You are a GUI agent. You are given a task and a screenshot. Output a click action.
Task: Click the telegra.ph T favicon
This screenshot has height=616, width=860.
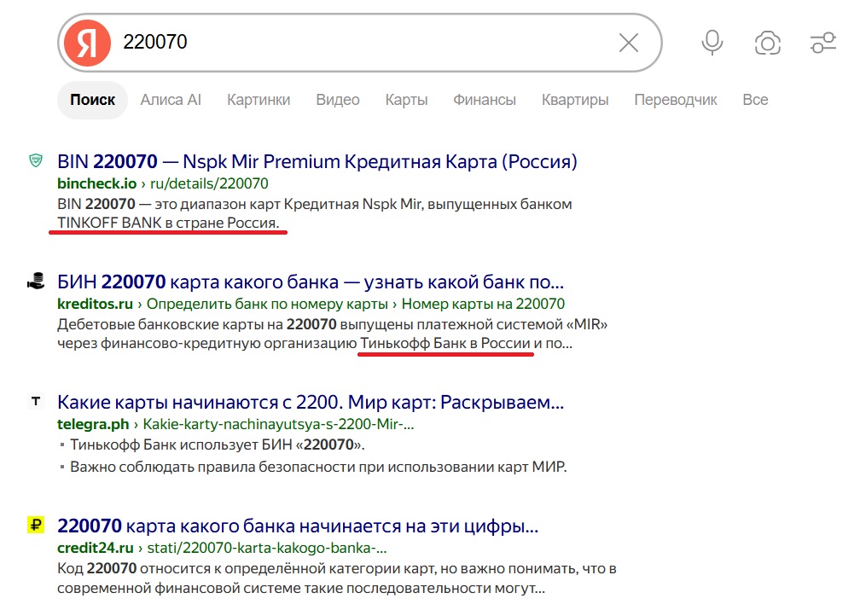pos(36,402)
